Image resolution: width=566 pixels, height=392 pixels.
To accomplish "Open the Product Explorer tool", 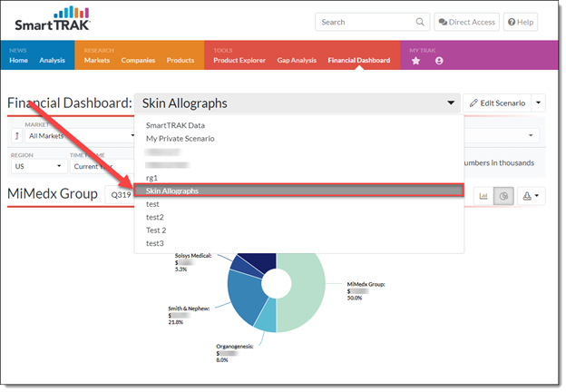I will tap(239, 60).
